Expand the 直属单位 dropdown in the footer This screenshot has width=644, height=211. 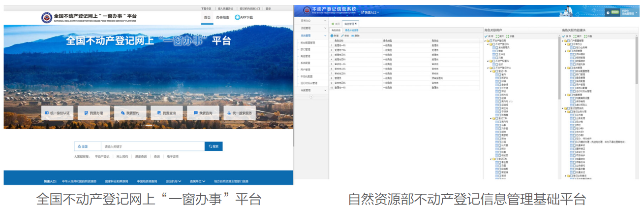(198, 181)
